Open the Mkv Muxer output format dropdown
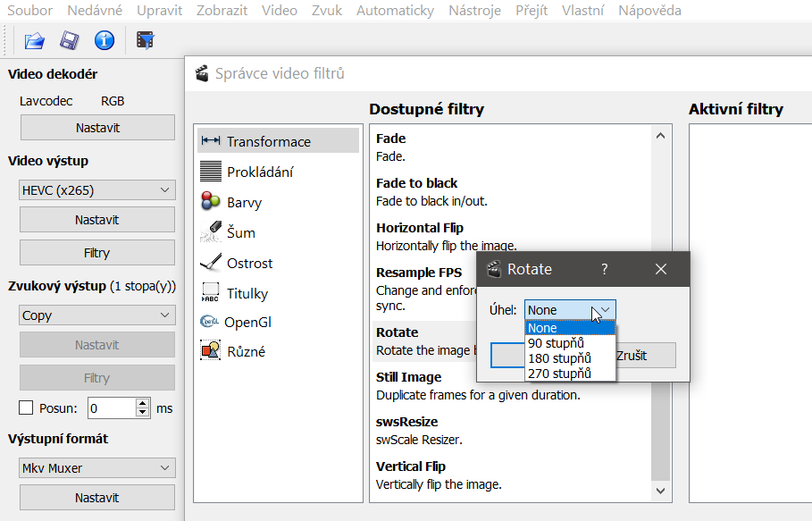 [x=97, y=468]
